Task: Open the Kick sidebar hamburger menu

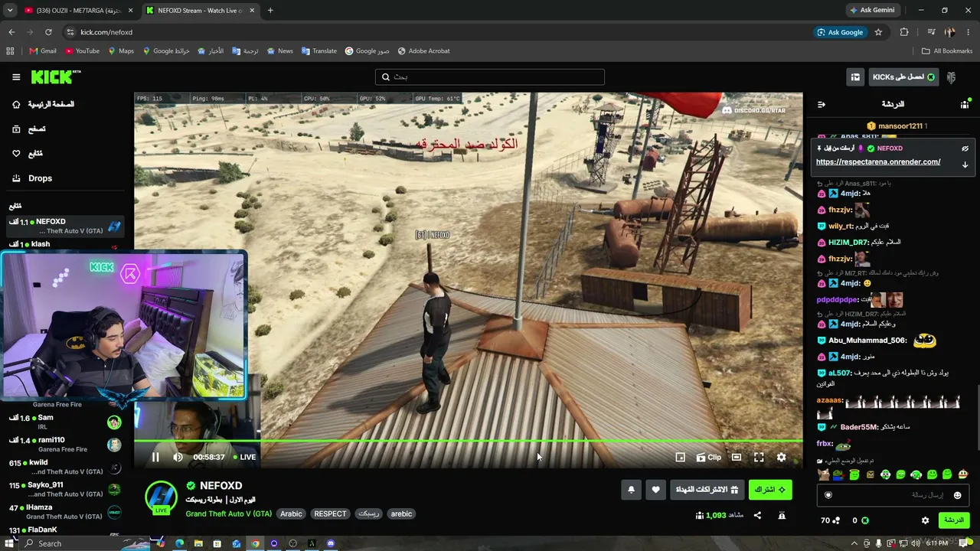Action: click(16, 77)
